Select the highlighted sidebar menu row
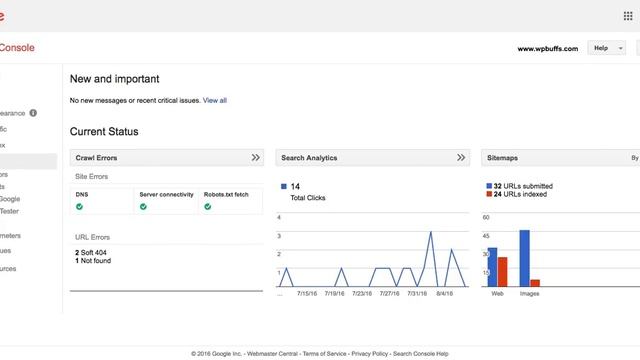The image size is (640, 360). [x=28, y=161]
